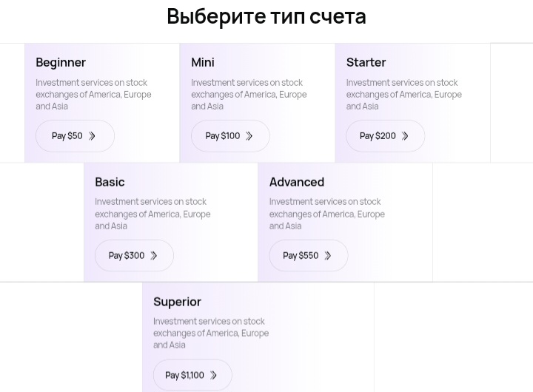
Task: Choose the Pay $200 Starter button
Action: (x=385, y=136)
